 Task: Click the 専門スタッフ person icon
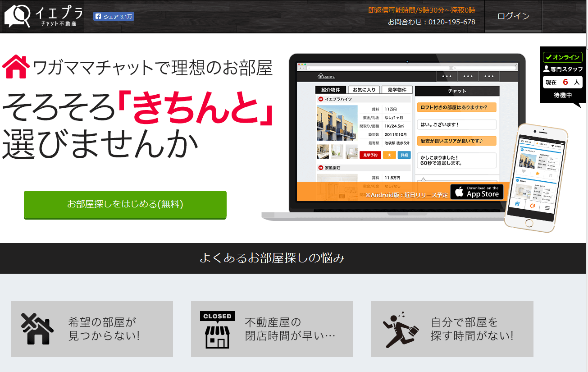point(547,69)
